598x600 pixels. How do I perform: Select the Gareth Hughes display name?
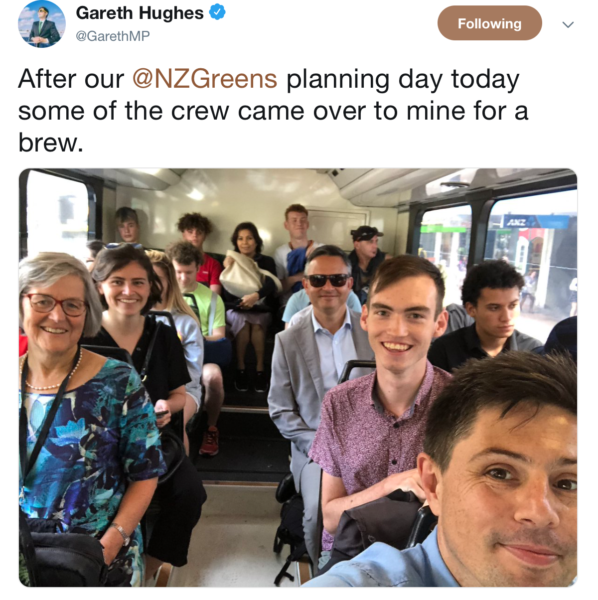point(140,13)
